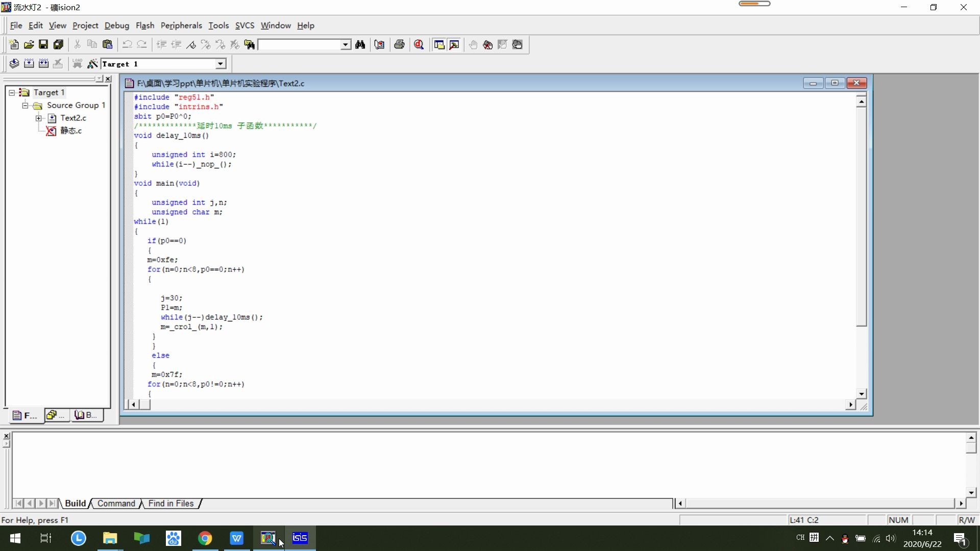Click the Undo arrow icon
Image resolution: width=980 pixels, height=551 pixels.
[127, 45]
